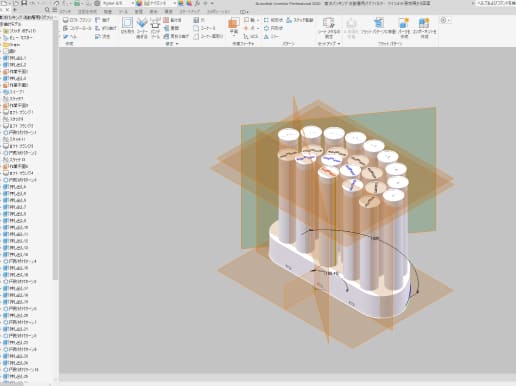Click the plus button beside the browser close button
516x386 pixels.
click(14, 10)
